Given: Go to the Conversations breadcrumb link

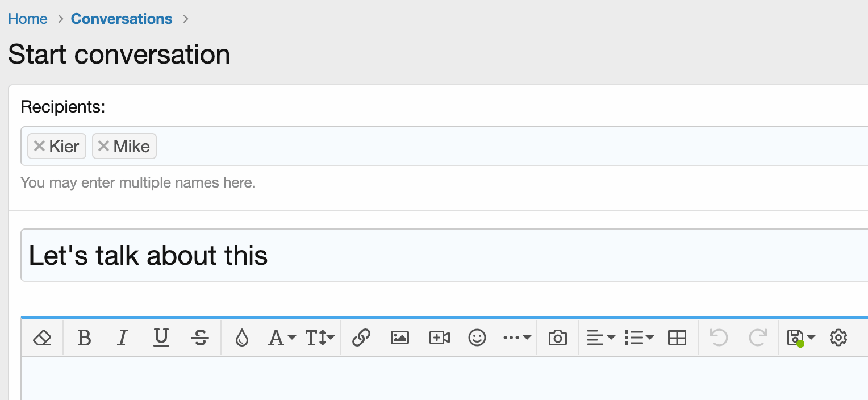Looking at the screenshot, I should click(122, 19).
